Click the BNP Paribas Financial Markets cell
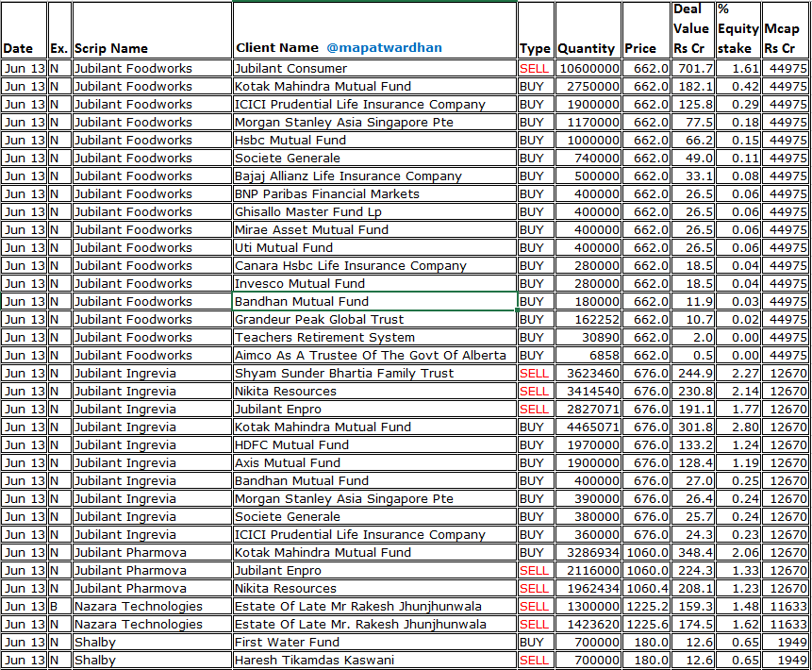This screenshot has height=670, width=812. (x=375, y=193)
